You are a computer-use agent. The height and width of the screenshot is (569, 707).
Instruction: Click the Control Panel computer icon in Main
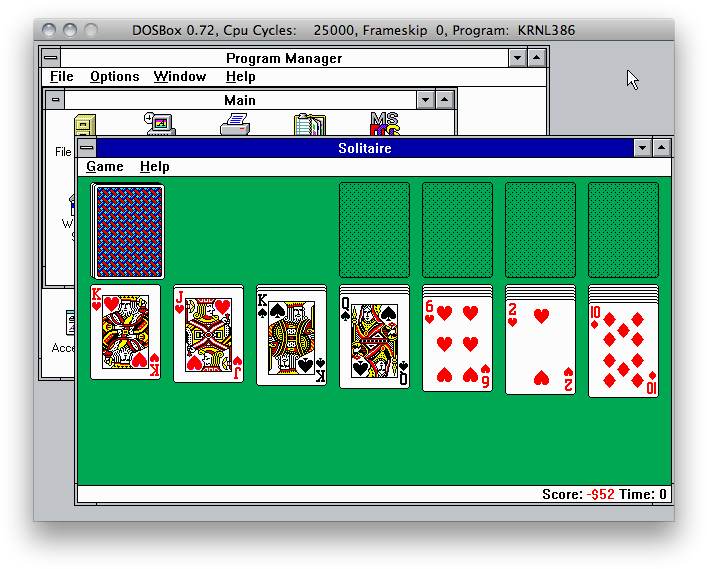point(161,124)
